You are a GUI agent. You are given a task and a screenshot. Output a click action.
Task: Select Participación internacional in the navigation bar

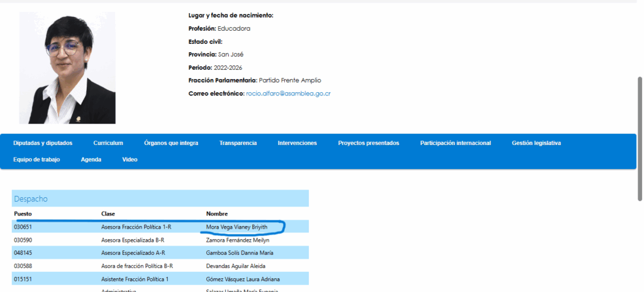(x=455, y=143)
